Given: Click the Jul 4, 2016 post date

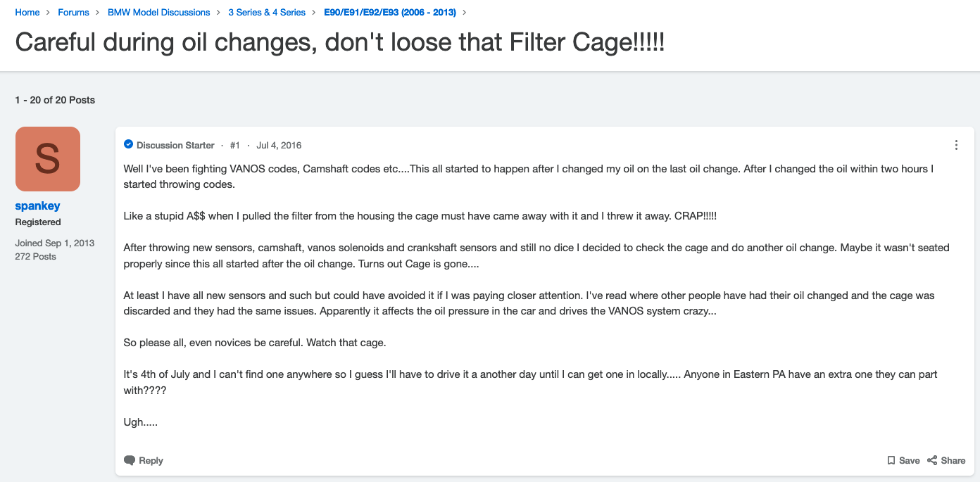Looking at the screenshot, I should 279,145.
